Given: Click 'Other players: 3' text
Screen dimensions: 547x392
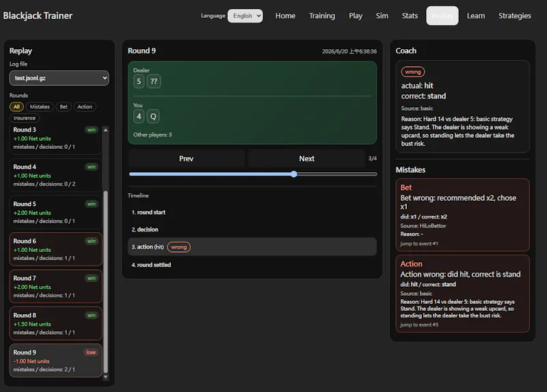Looking at the screenshot, I should coord(152,135).
